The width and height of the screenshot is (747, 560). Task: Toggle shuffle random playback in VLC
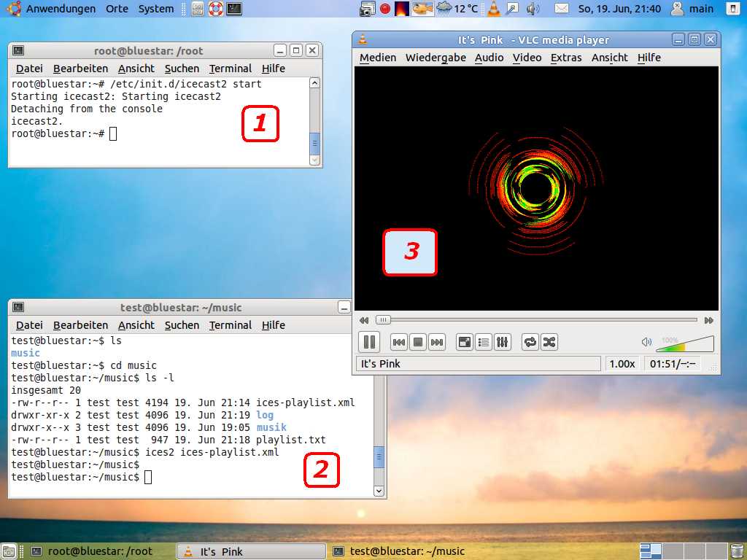pos(549,342)
